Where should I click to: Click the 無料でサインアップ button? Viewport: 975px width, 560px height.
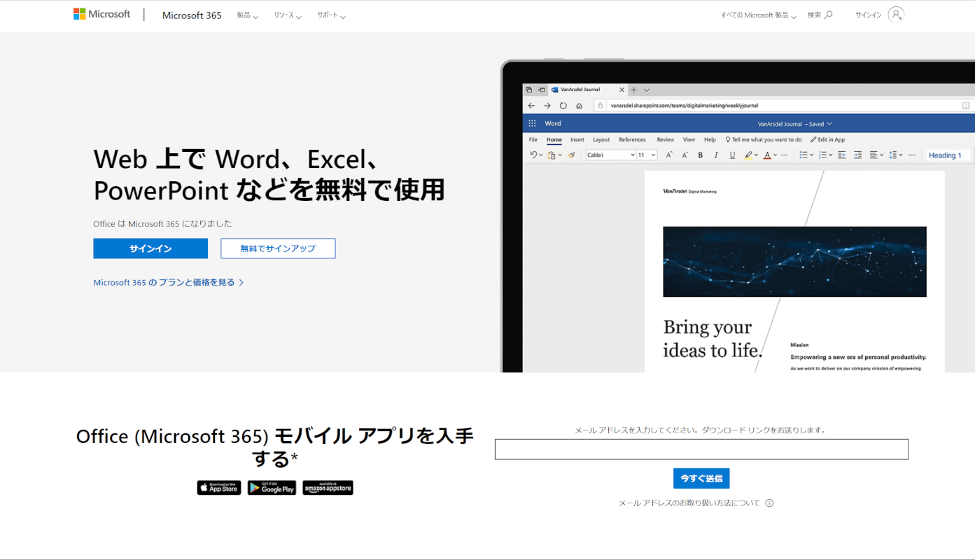click(278, 248)
